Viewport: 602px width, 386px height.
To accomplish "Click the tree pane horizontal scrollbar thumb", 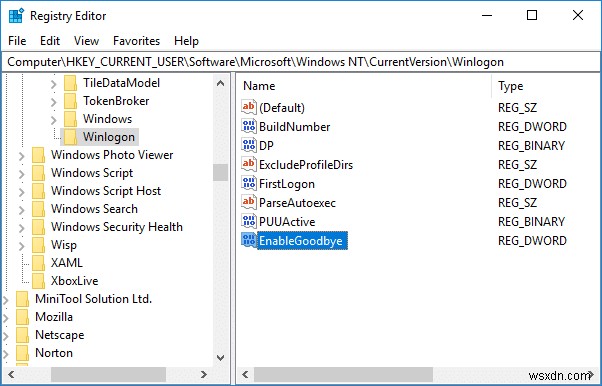I will [x=108, y=374].
